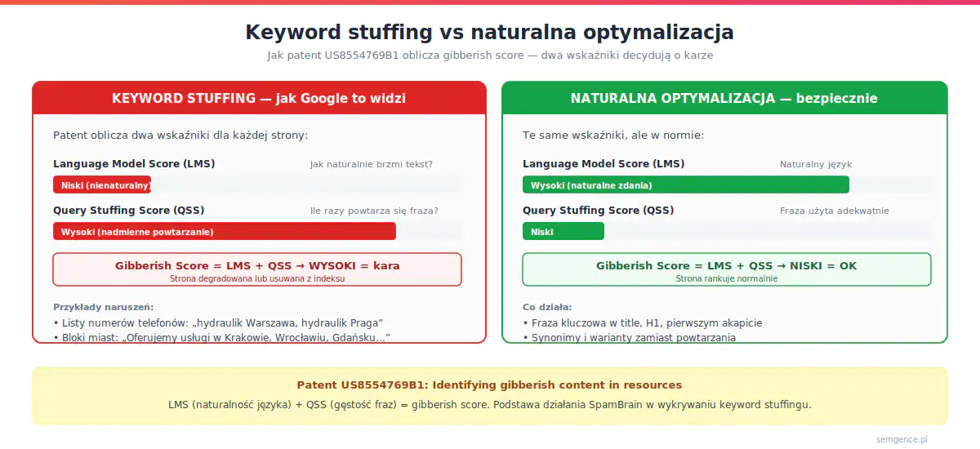The height and width of the screenshot is (449, 980).
Task: Click the red 'KEYWORD STUFFING — jak Google to widzi' header
Action: [259, 98]
